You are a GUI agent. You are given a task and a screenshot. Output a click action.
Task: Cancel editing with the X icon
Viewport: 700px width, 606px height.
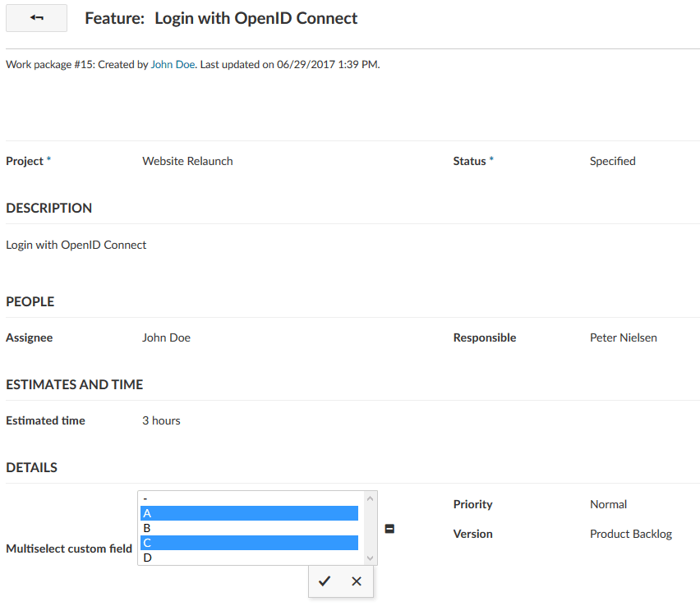point(357,581)
